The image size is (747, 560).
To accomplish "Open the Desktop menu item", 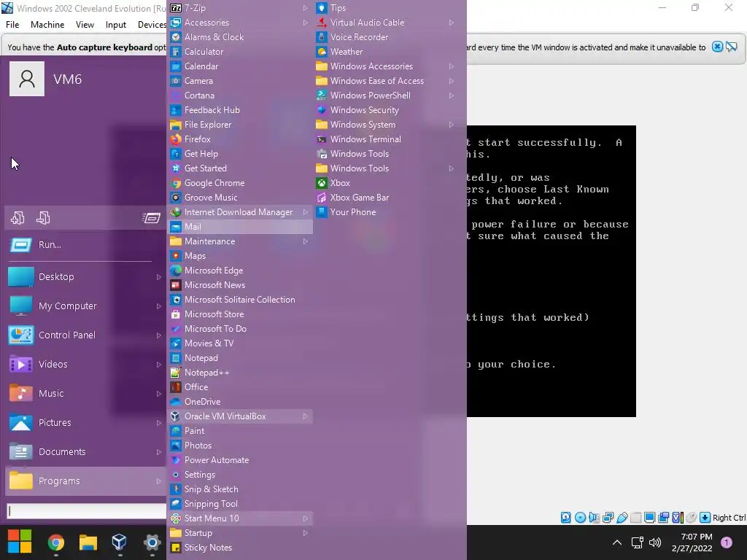I will coord(85,276).
